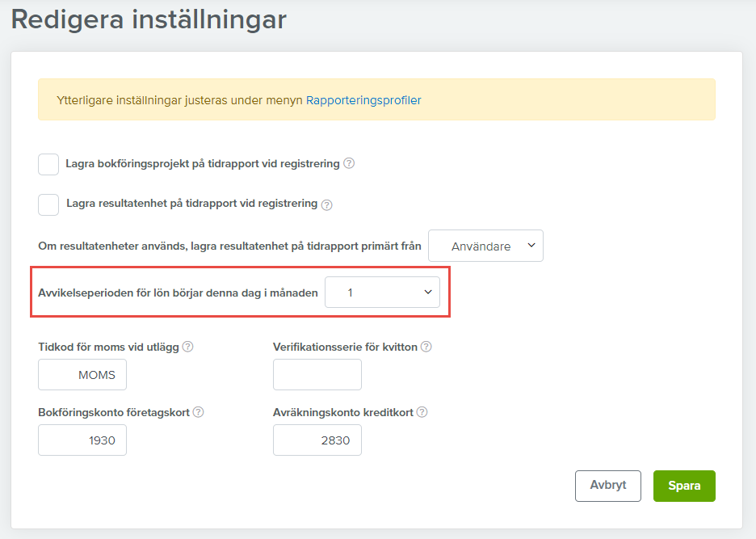Expand the Avvikelseperioden start day dropdown

382,293
